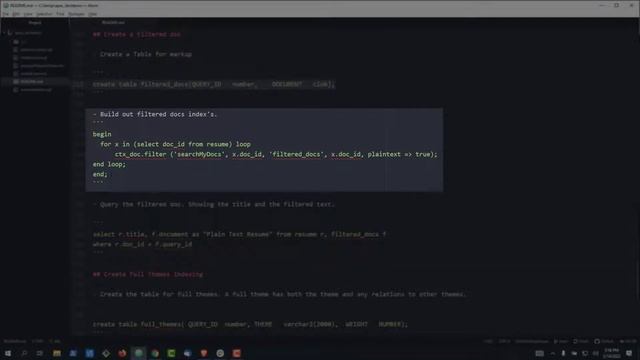Change the grammar selector in status bar
The image size is (640, 360).
pyautogui.click(x=531, y=341)
